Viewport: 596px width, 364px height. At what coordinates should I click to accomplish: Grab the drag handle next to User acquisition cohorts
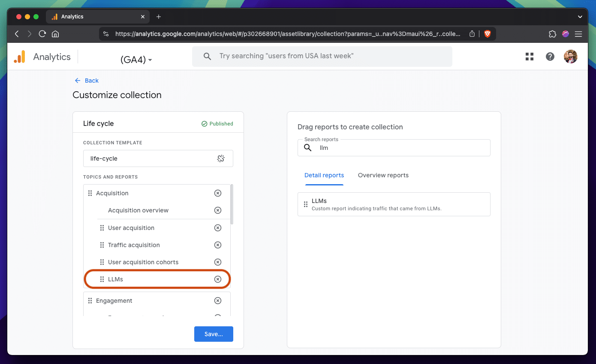(x=102, y=262)
